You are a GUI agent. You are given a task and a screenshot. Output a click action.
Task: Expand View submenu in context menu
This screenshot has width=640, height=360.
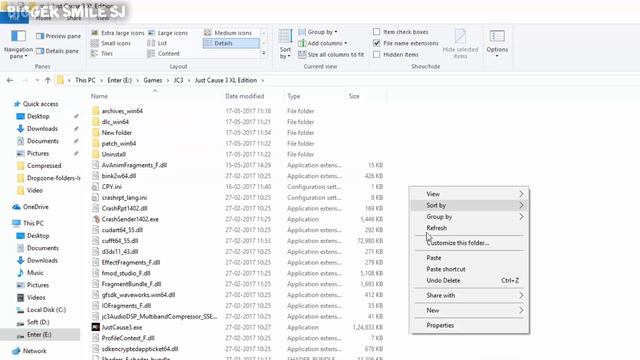(469, 194)
